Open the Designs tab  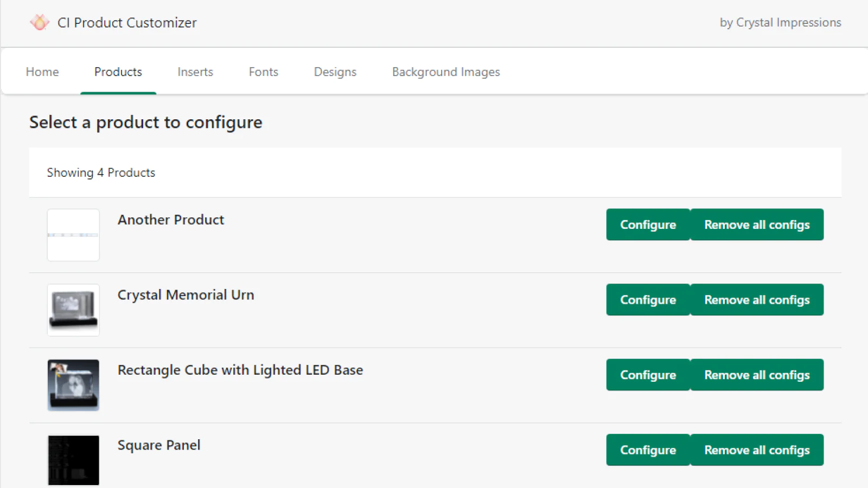click(335, 72)
